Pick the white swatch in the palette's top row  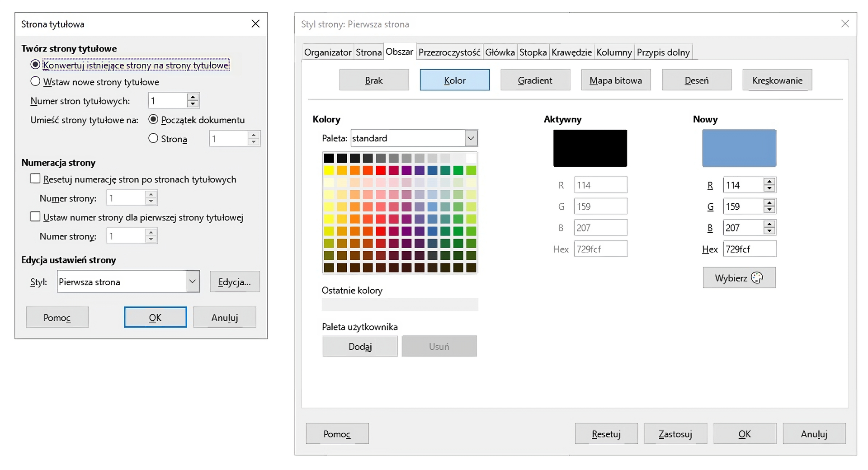coord(471,158)
